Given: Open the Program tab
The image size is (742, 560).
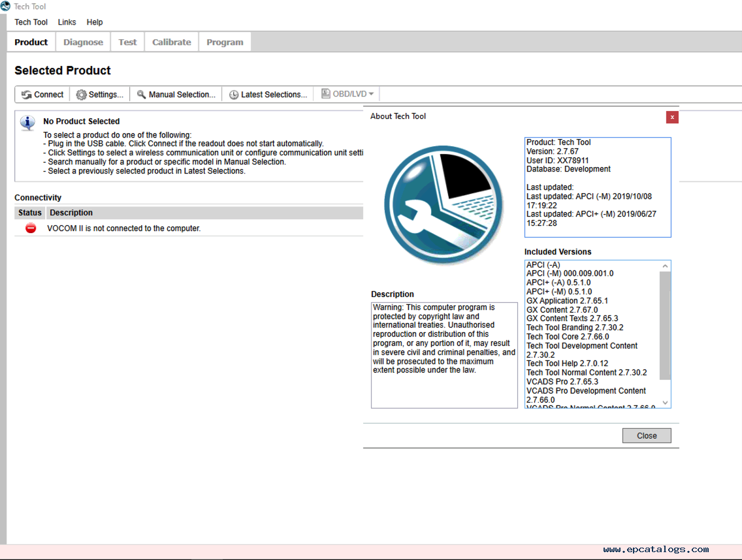Looking at the screenshot, I should click(x=224, y=42).
